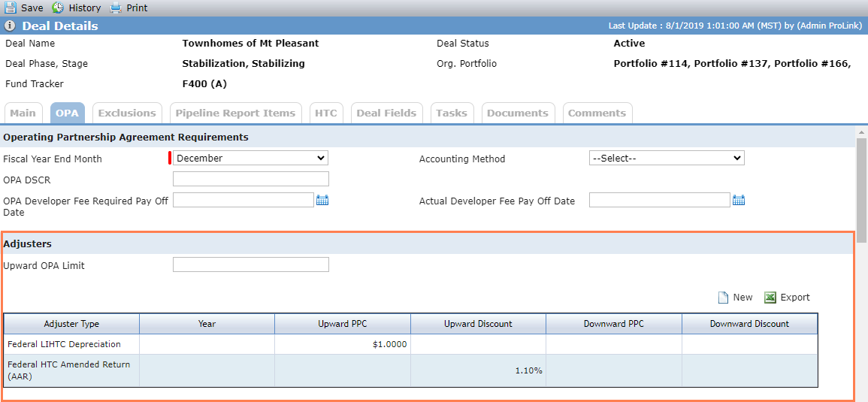Click the $1.0000 Upward PPC value
This screenshot has width=868, height=402.
point(390,344)
